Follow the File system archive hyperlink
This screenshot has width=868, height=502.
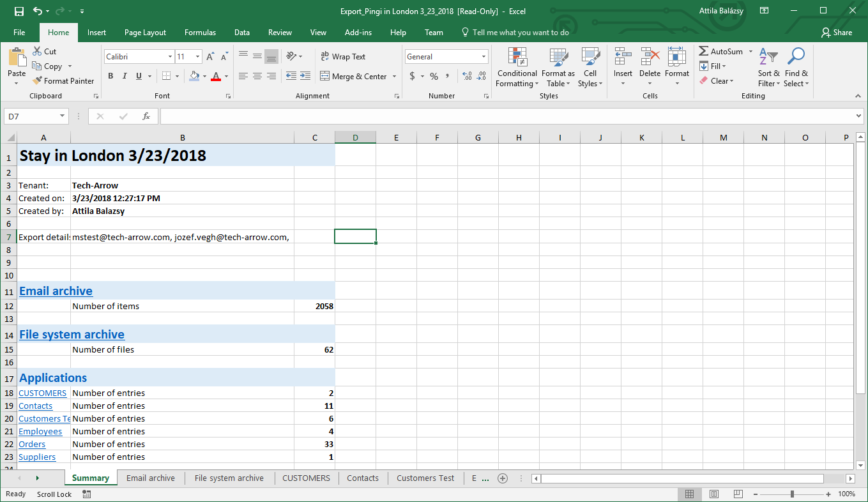(x=72, y=334)
